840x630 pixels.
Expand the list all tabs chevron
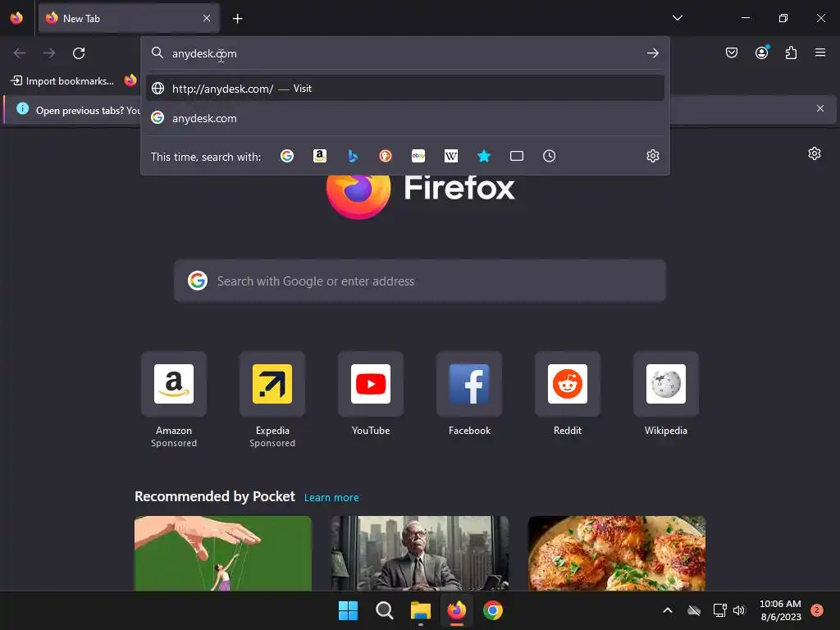(x=677, y=18)
